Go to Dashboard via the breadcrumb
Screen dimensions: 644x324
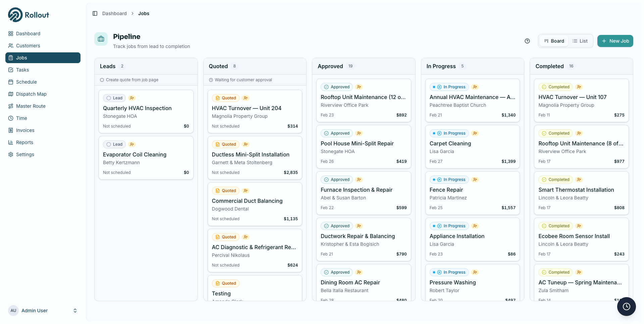click(x=114, y=13)
